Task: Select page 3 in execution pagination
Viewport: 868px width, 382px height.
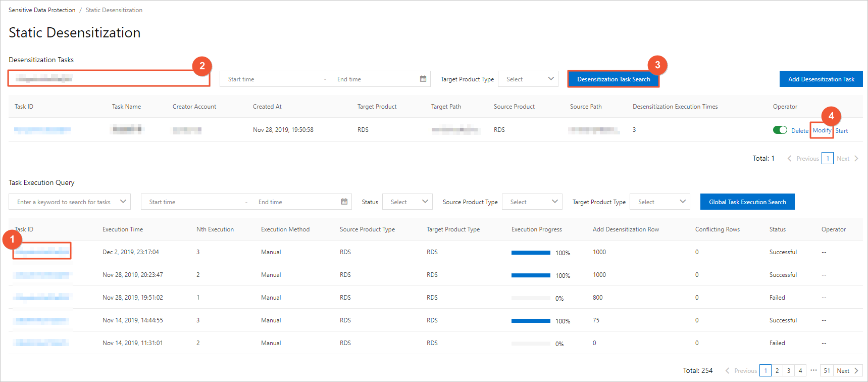Action: coord(789,370)
